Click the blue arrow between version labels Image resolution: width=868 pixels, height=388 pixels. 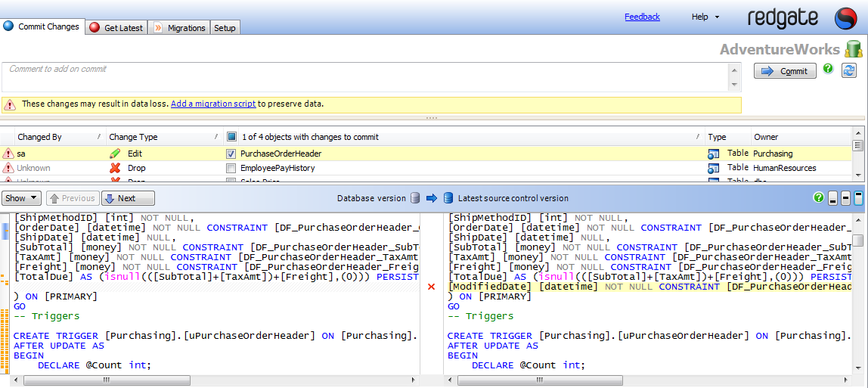click(x=432, y=198)
